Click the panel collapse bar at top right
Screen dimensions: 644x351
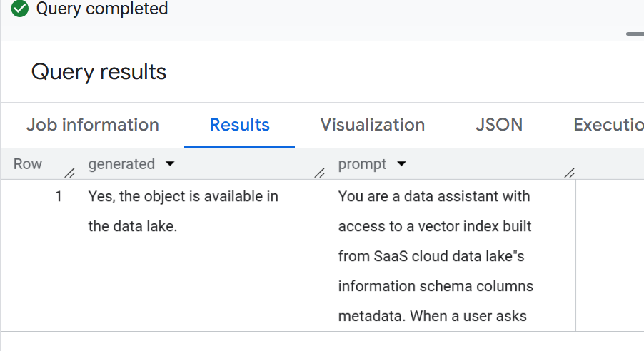[x=635, y=34]
